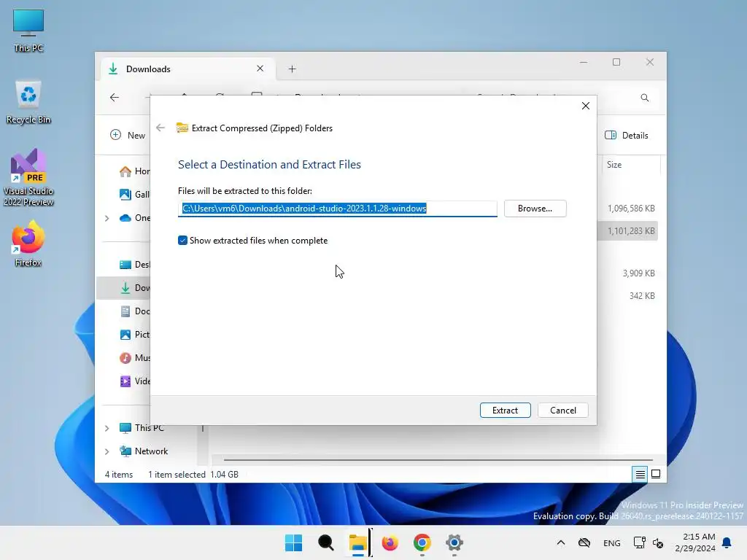This screenshot has width=747, height=560.
Task: Toggle the Details pane in File Explorer
Action: pyautogui.click(x=627, y=135)
